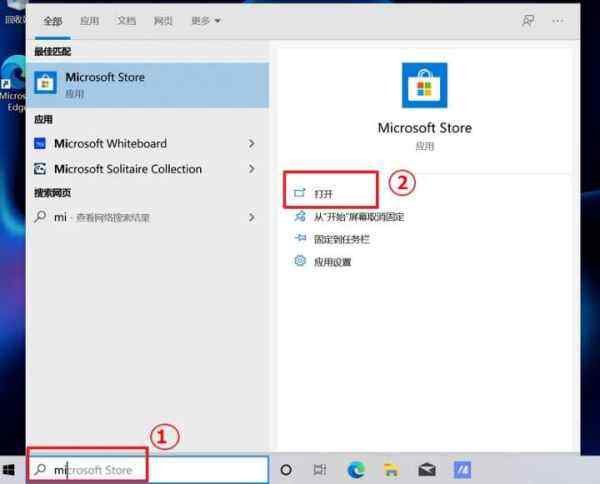
Task: Open File Explorer from the taskbar
Action: pyautogui.click(x=391, y=470)
